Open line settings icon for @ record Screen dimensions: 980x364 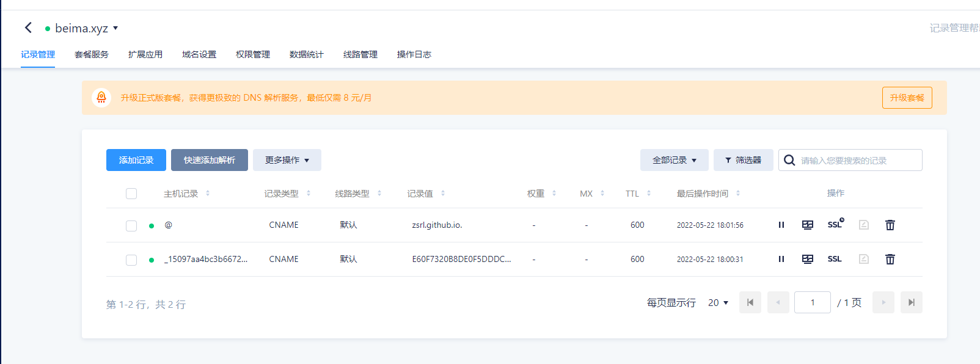pos(808,225)
